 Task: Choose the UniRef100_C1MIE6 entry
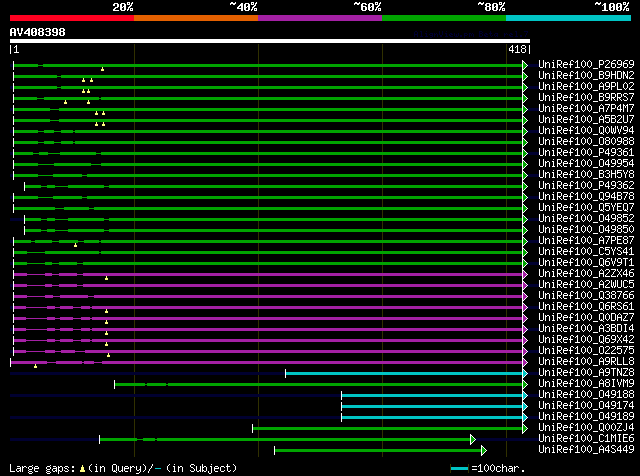(x=586, y=439)
